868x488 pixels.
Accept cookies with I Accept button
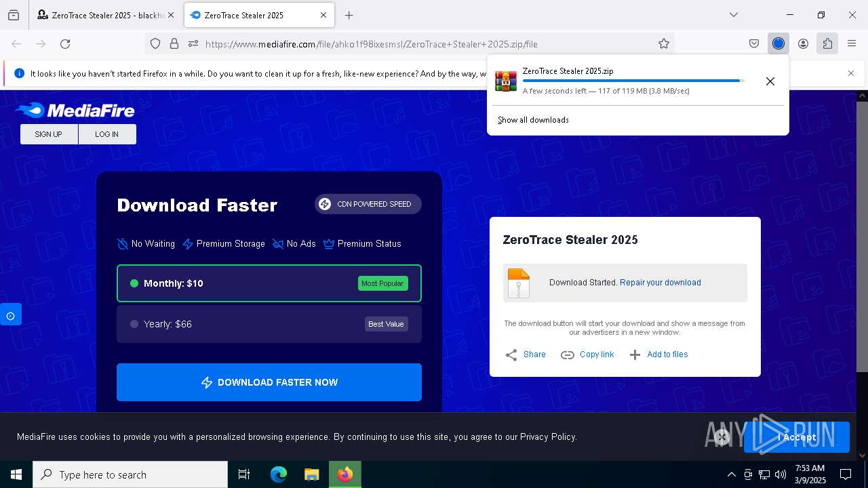(x=797, y=437)
